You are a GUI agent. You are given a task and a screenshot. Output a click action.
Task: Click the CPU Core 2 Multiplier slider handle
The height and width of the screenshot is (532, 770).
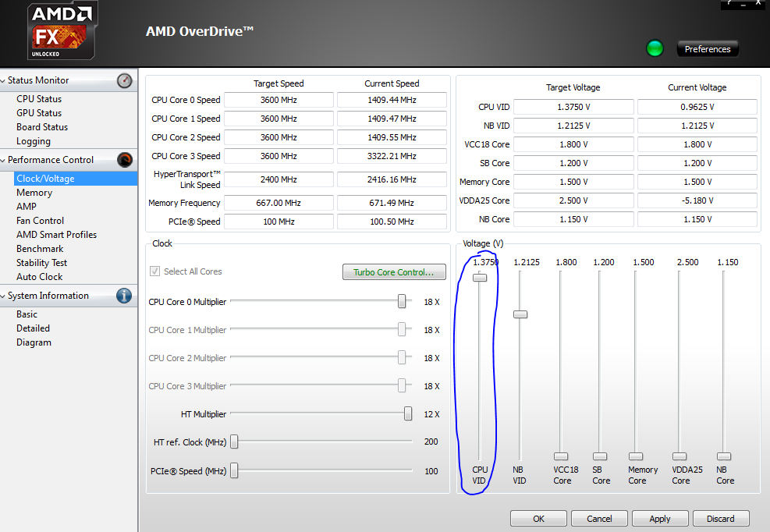(x=402, y=357)
